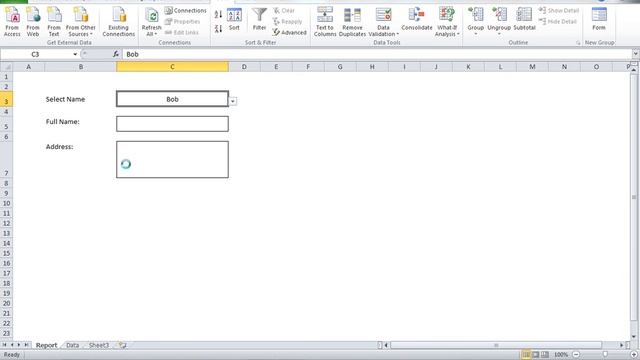Image resolution: width=640 pixels, height=360 pixels.
Task: Switch to Normal view
Action: pyautogui.click(x=526, y=355)
